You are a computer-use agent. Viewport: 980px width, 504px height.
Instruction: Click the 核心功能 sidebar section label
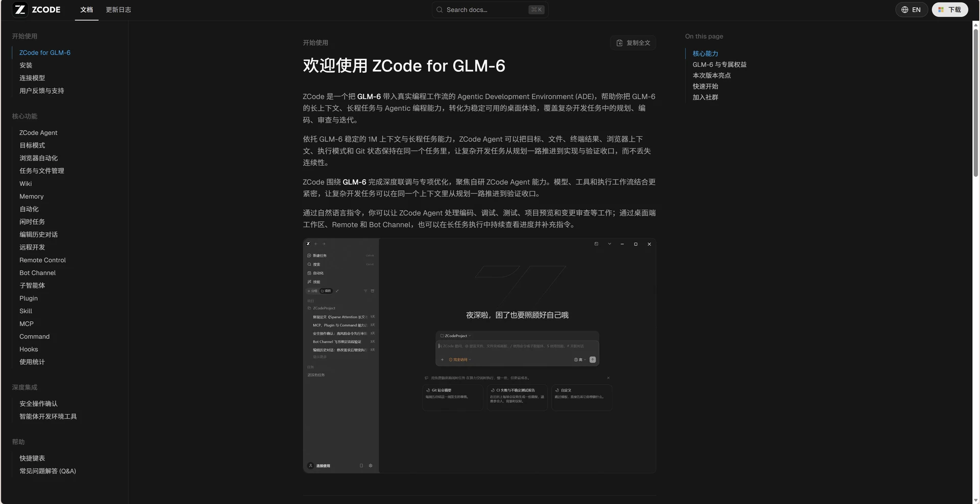tap(24, 116)
